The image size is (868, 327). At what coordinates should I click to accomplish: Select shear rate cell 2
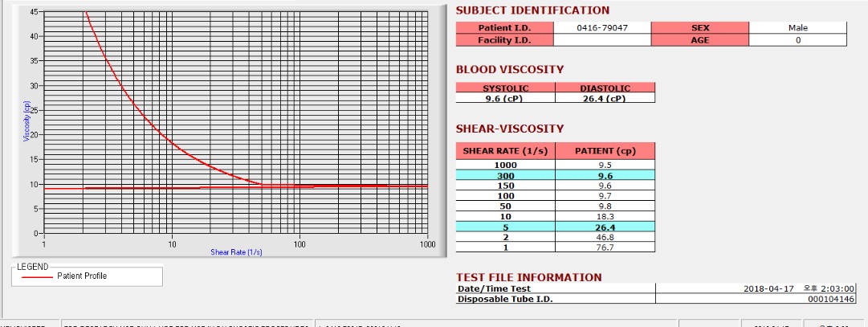pos(505,237)
